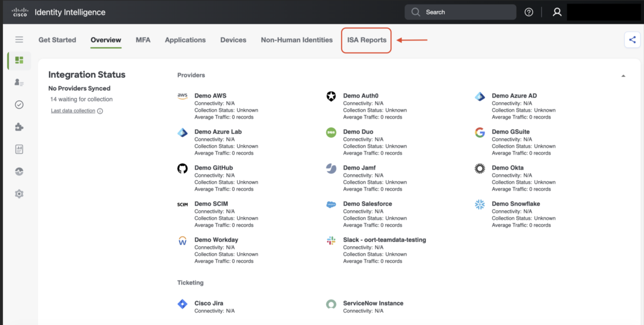The width and height of the screenshot is (644, 325).
Task: Select the checkmark circle sidebar icon
Action: coord(19,105)
